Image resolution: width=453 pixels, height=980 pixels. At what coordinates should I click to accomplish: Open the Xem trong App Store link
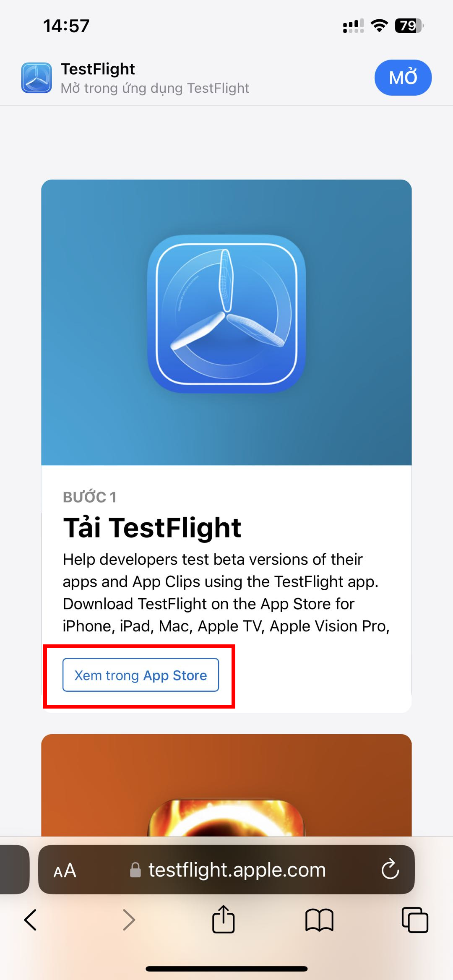click(141, 675)
